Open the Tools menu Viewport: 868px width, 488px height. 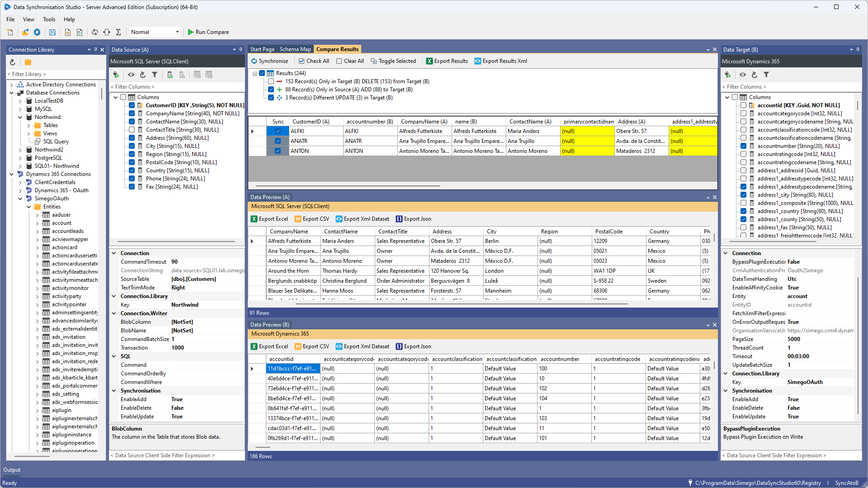coord(49,19)
